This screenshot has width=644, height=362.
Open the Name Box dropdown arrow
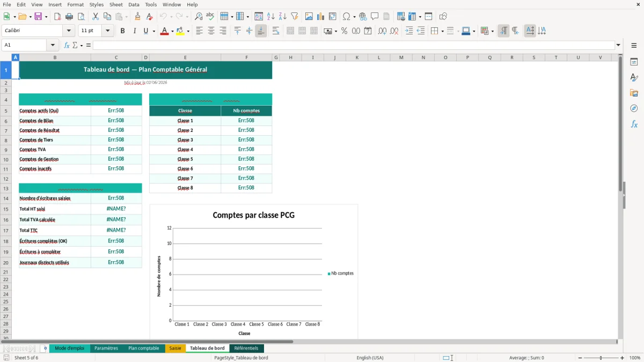coord(53,45)
